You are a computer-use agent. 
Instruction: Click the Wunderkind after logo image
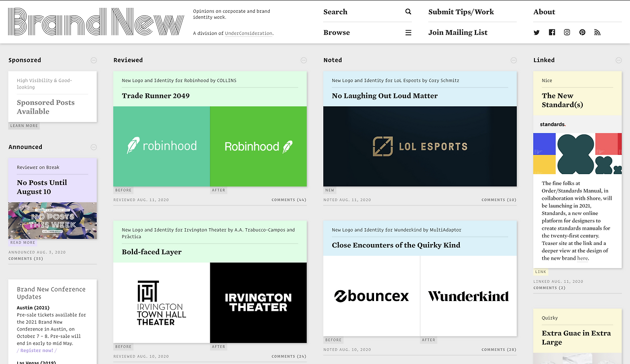[469, 296]
